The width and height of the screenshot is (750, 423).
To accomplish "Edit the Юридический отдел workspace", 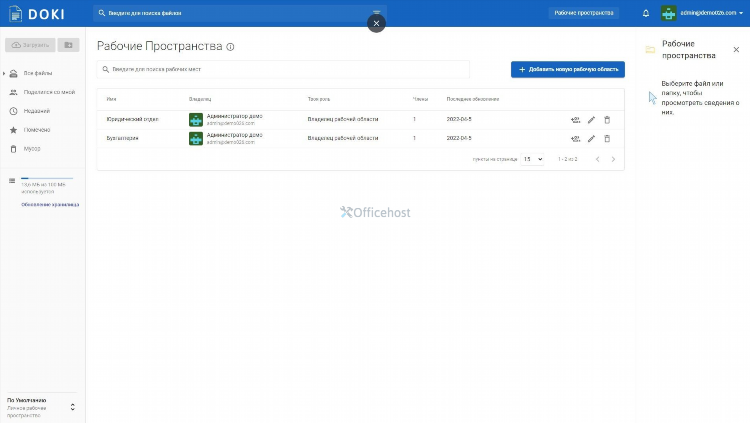I will tap(591, 120).
